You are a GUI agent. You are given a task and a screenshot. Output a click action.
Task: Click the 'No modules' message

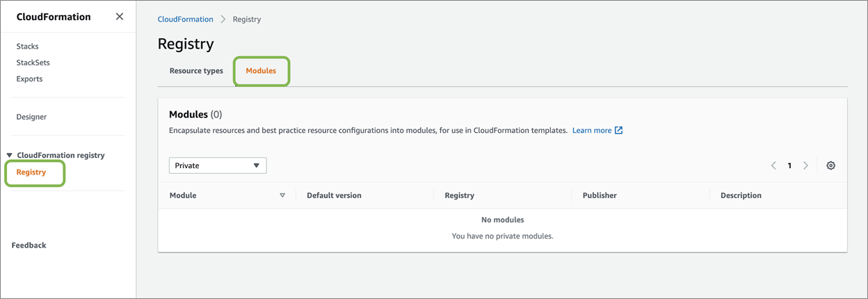[x=502, y=220]
